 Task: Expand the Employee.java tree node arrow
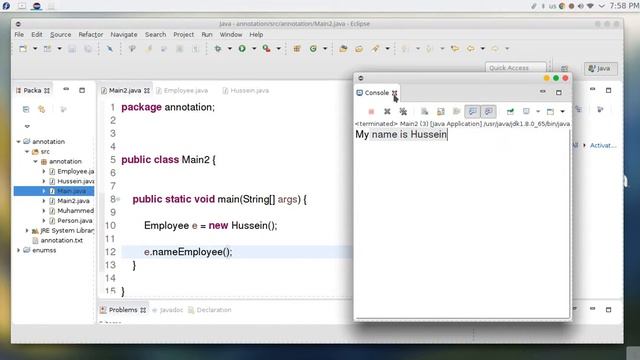pyautogui.click(x=44, y=171)
